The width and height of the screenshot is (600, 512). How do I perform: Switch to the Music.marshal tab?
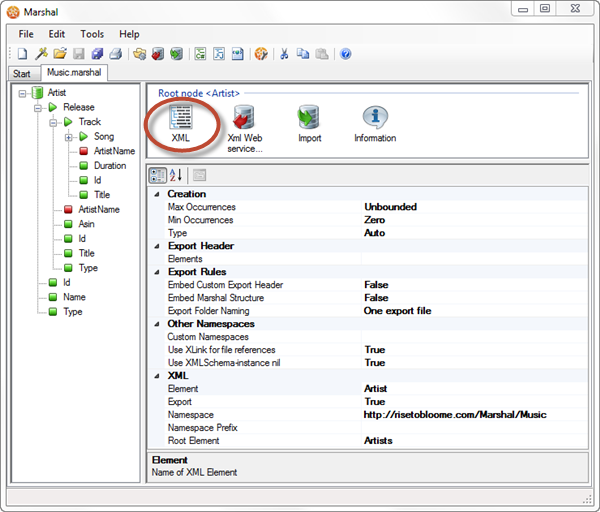tap(74, 72)
